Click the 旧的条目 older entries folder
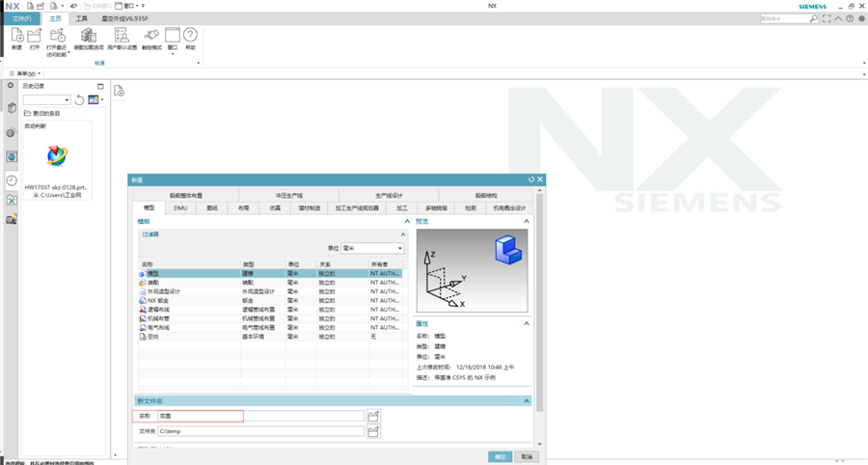Image resolution: width=868 pixels, height=465 pixels. click(42, 114)
